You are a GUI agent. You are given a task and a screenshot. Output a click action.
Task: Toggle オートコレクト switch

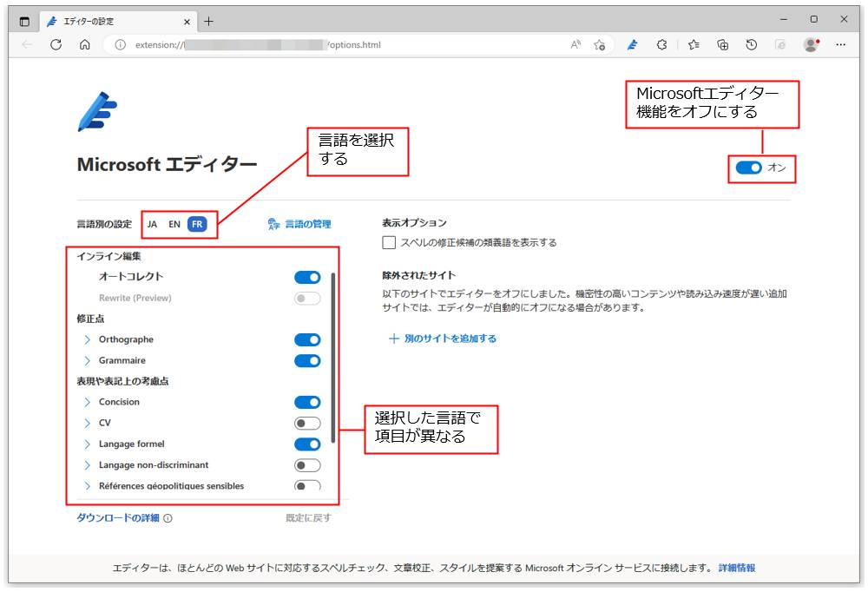point(307,277)
